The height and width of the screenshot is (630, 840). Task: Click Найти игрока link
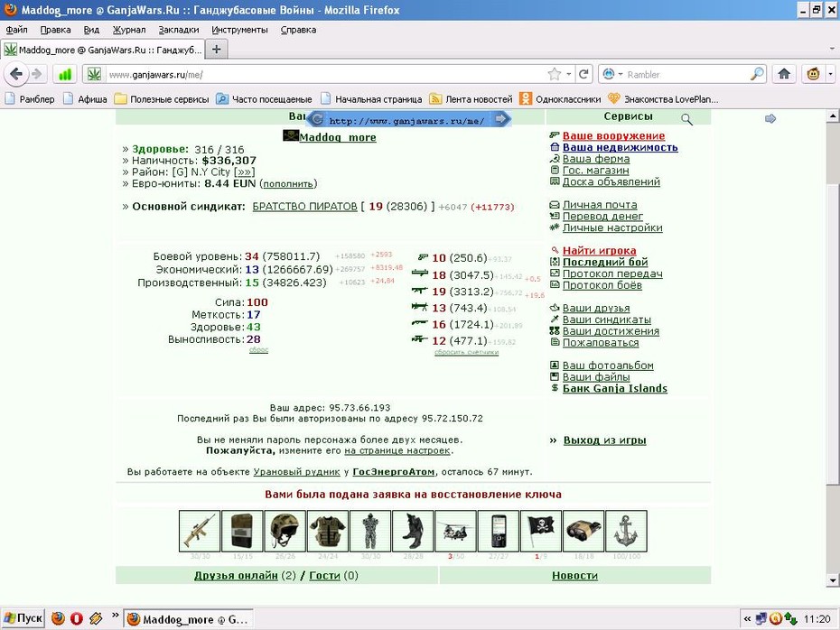coord(599,251)
